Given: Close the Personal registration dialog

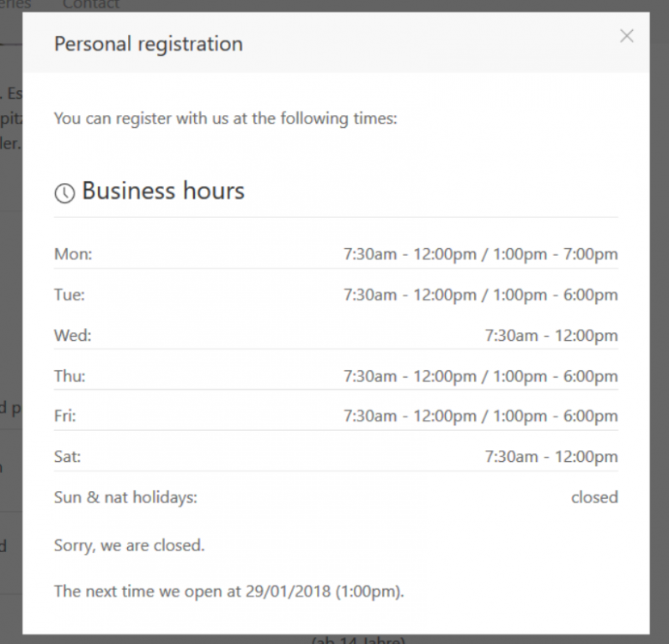Looking at the screenshot, I should pyautogui.click(x=627, y=36).
